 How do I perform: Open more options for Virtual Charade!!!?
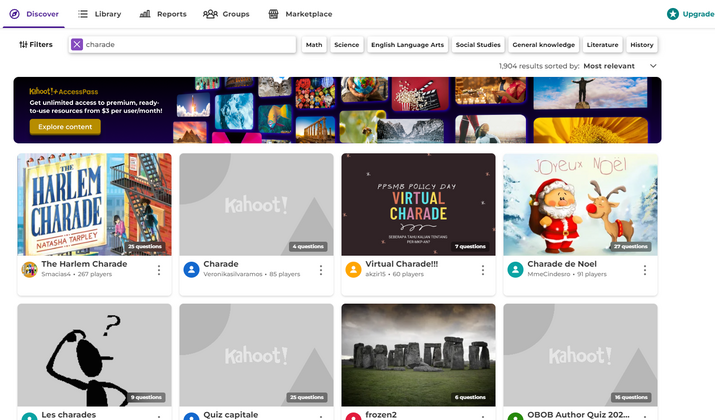point(482,270)
